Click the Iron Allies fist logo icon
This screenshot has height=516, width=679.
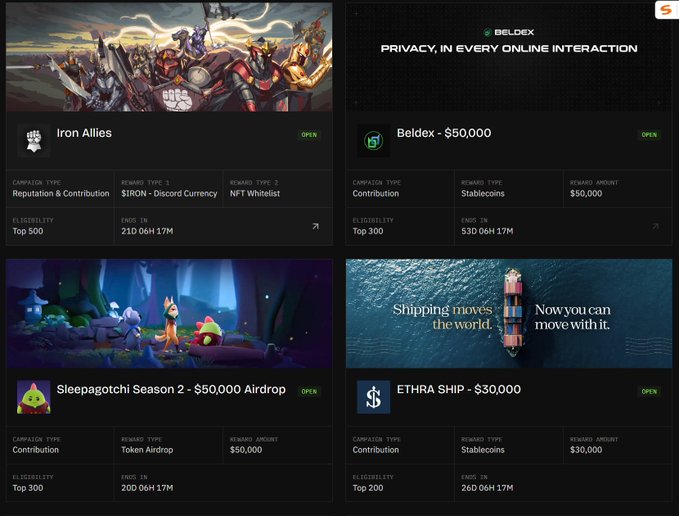[34, 141]
